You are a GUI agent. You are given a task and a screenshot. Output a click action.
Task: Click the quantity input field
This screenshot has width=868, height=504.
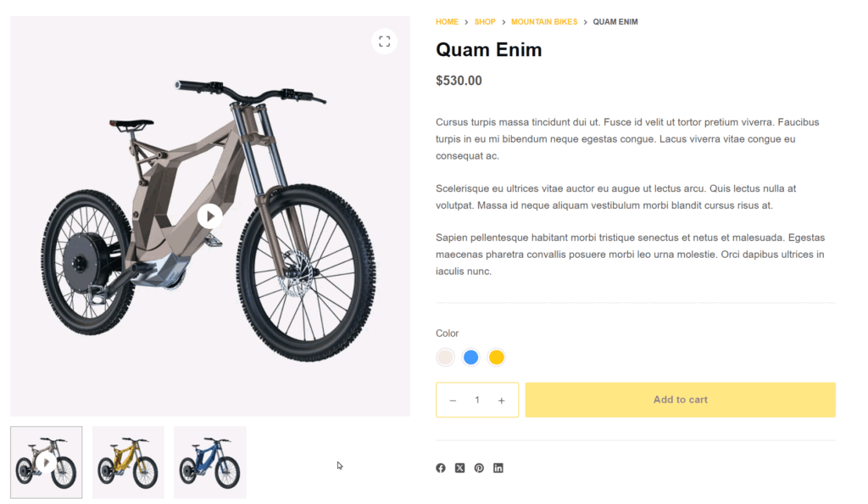(x=477, y=400)
